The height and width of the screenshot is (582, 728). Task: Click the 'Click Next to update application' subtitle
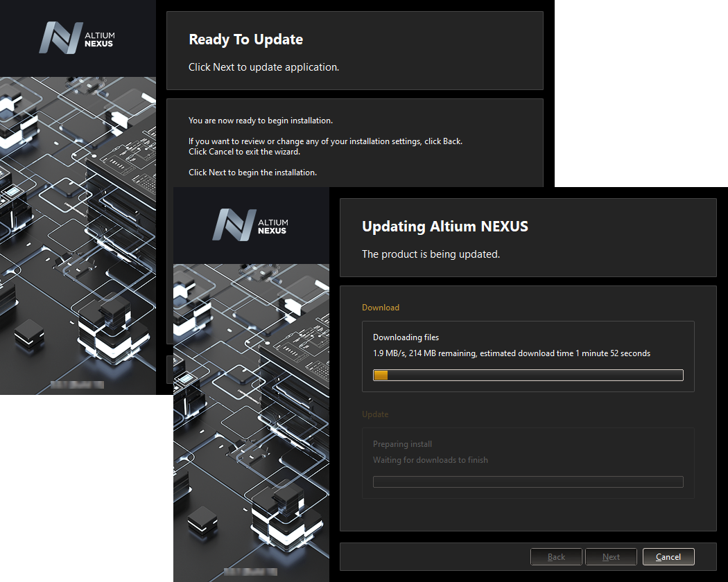[x=263, y=67]
